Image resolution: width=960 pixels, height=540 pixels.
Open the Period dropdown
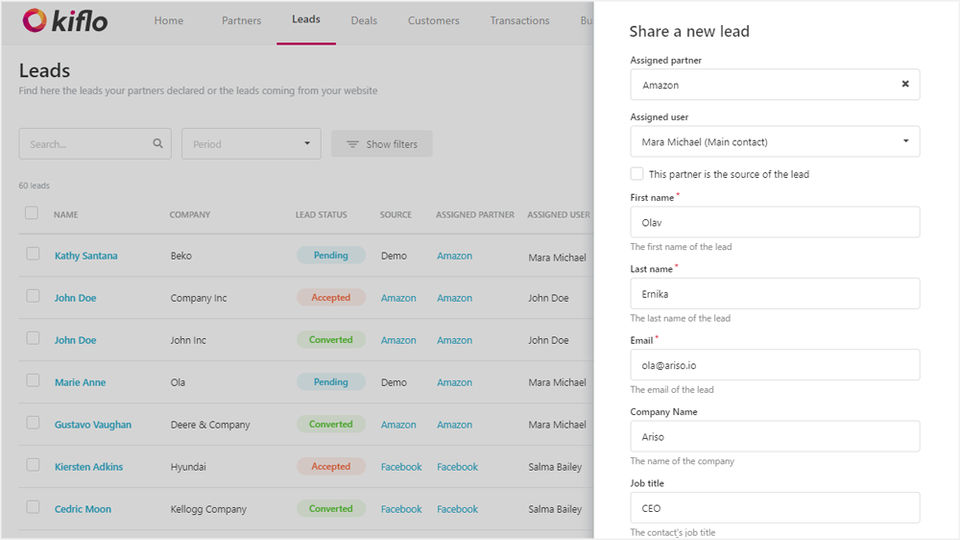click(x=251, y=144)
